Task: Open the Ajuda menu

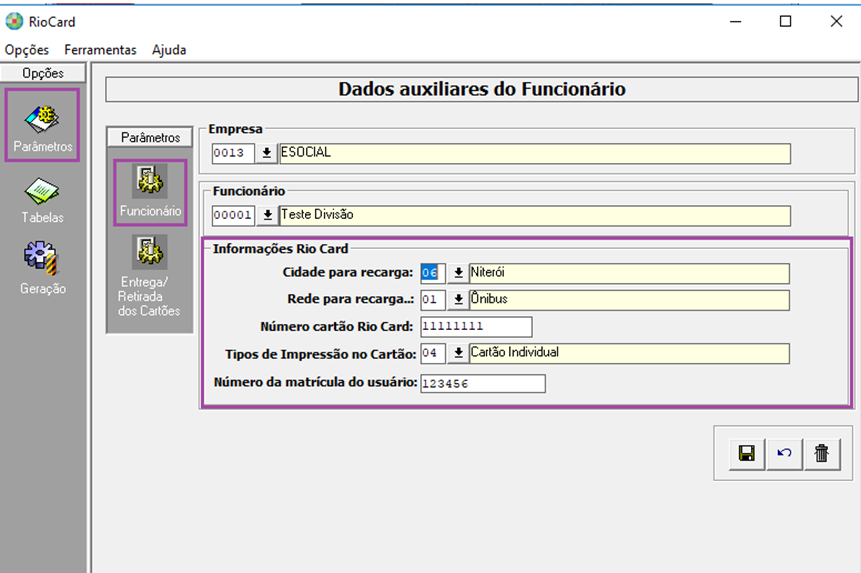Action: pos(169,50)
